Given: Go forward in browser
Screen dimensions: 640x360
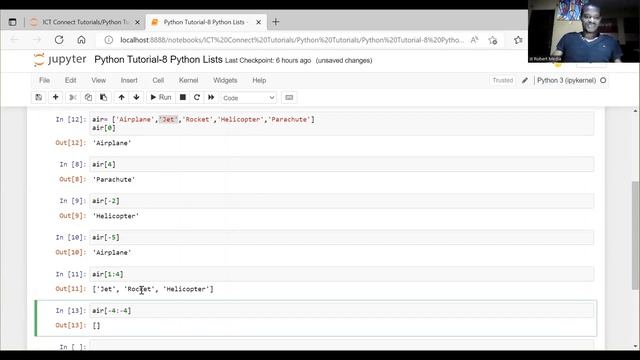Looking at the screenshot, I should pos(37,40).
